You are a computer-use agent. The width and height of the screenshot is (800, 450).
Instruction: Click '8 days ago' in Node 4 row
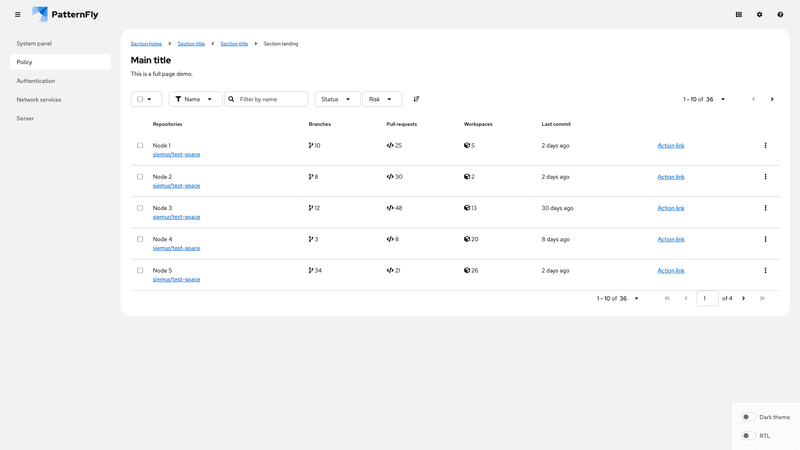click(556, 239)
